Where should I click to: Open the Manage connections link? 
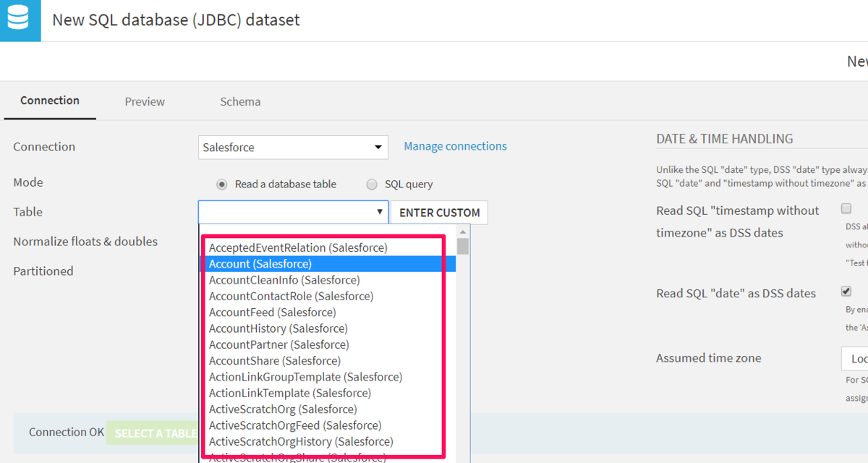click(455, 146)
